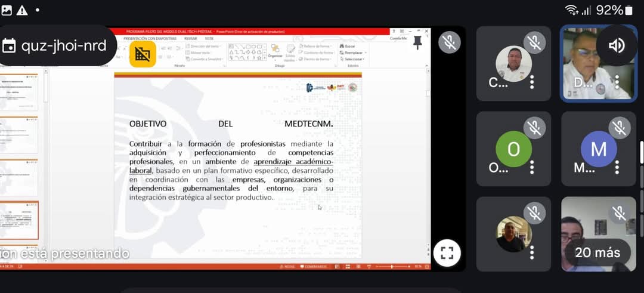
Task: Select participant O's green avatar tile
Action: pos(513,149)
